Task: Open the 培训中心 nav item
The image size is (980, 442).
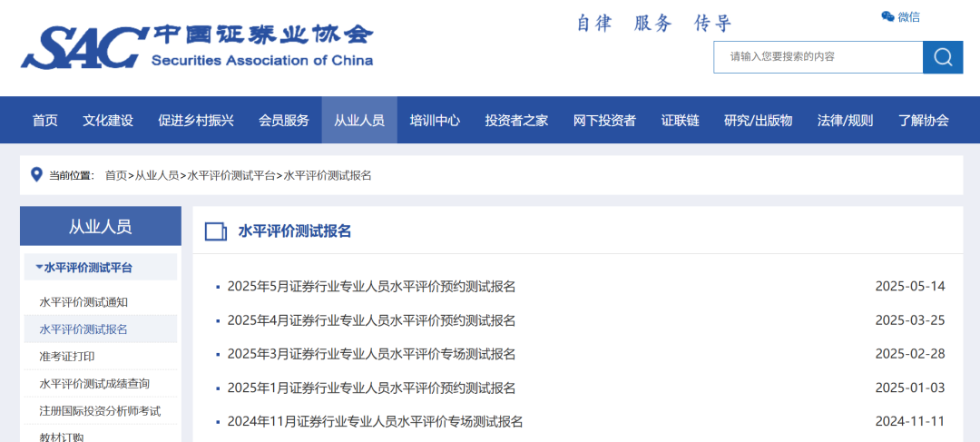Action: [435, 121]
